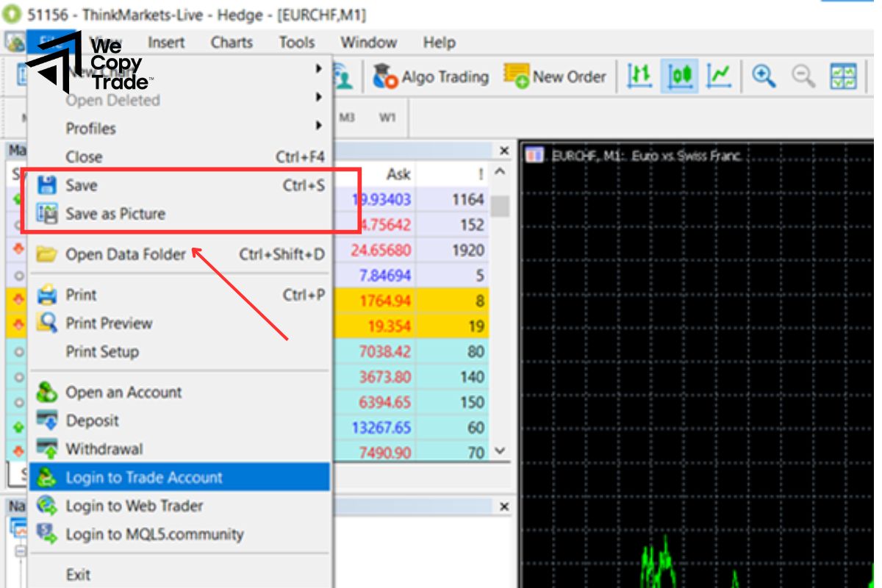Choose Open Data Folder menu entry
The image size is (882, 588).
(126, 254)
